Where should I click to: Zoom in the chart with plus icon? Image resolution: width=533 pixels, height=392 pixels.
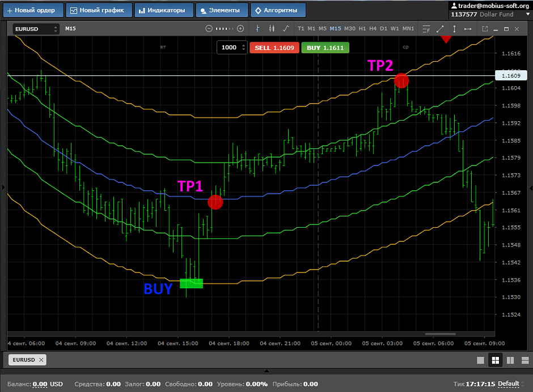(x=240, y=28)
